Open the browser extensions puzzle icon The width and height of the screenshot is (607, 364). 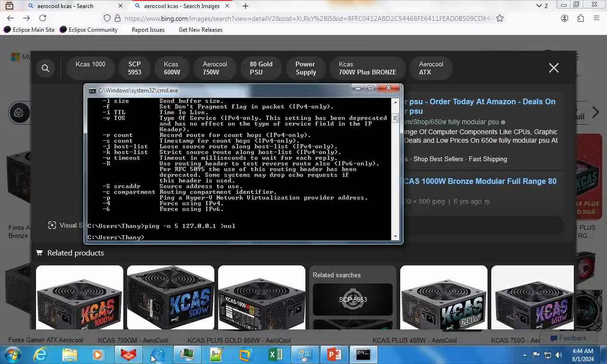click(580, 18)
